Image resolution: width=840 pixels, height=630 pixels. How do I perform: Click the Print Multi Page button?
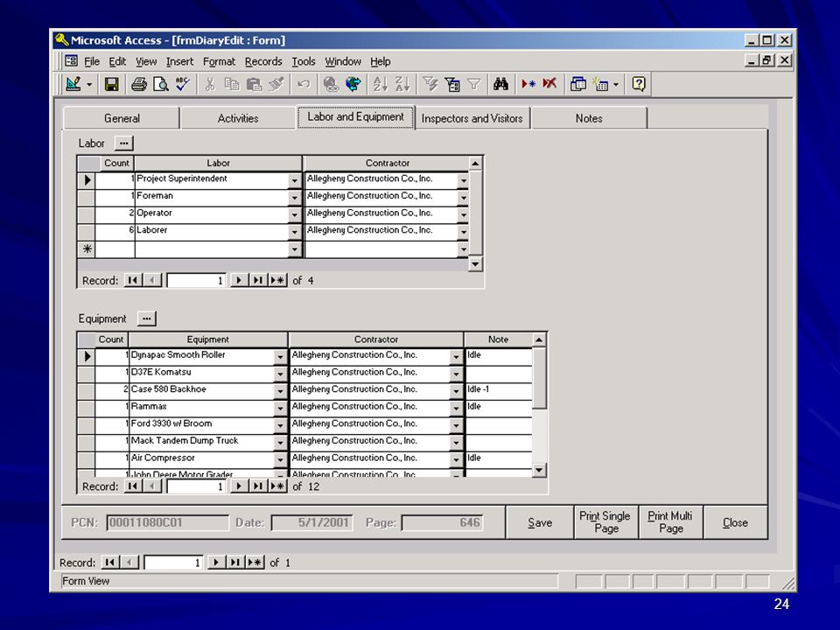[x=671, y=522]
